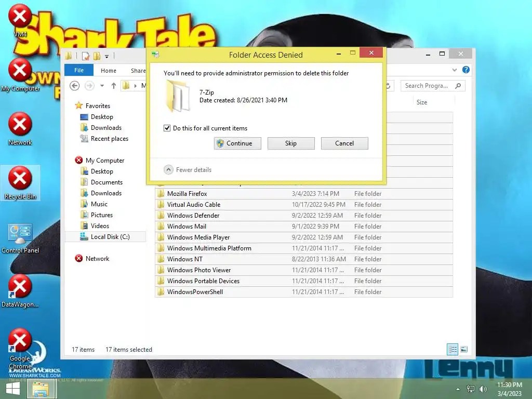Select the Windows Mail folder

(304, 227)
